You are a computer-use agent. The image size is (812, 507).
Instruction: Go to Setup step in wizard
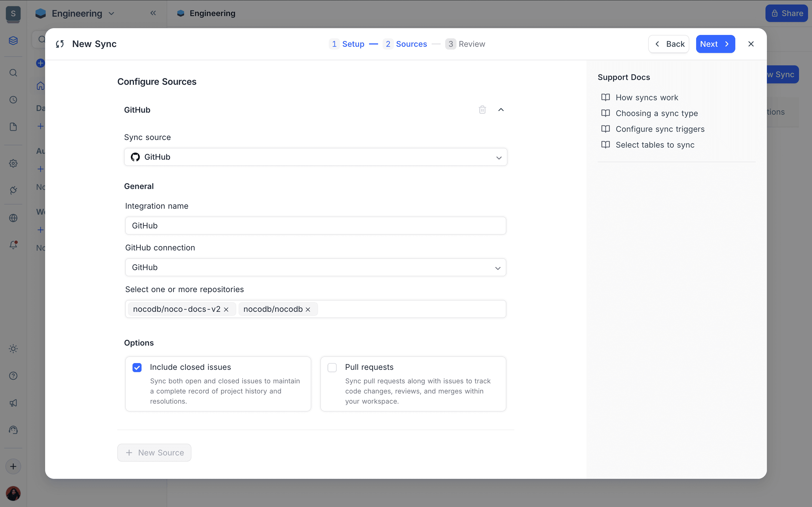tap(347, 44)
